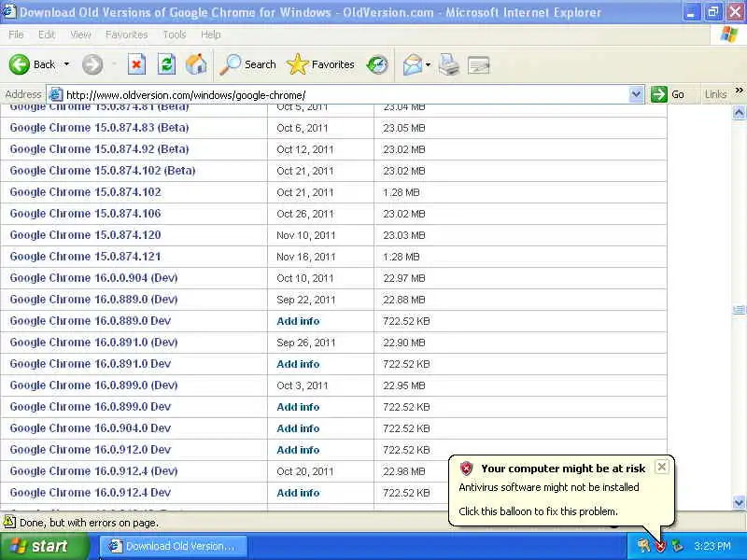Image resolution: width=747 pixels, height=560 pixels.
Task: Click the page icon in the address bar
Action: [56, 94]
